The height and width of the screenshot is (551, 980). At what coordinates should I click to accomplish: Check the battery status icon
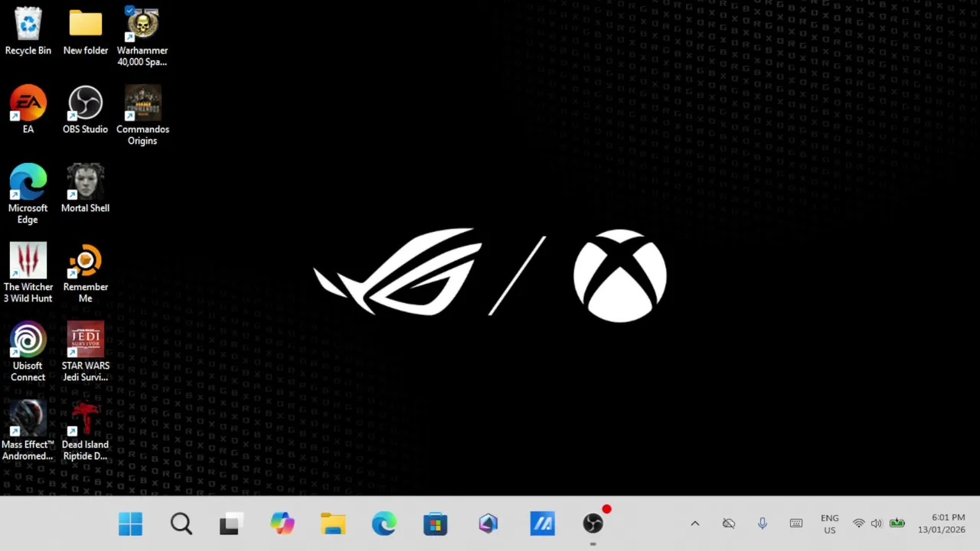[897, 523]
